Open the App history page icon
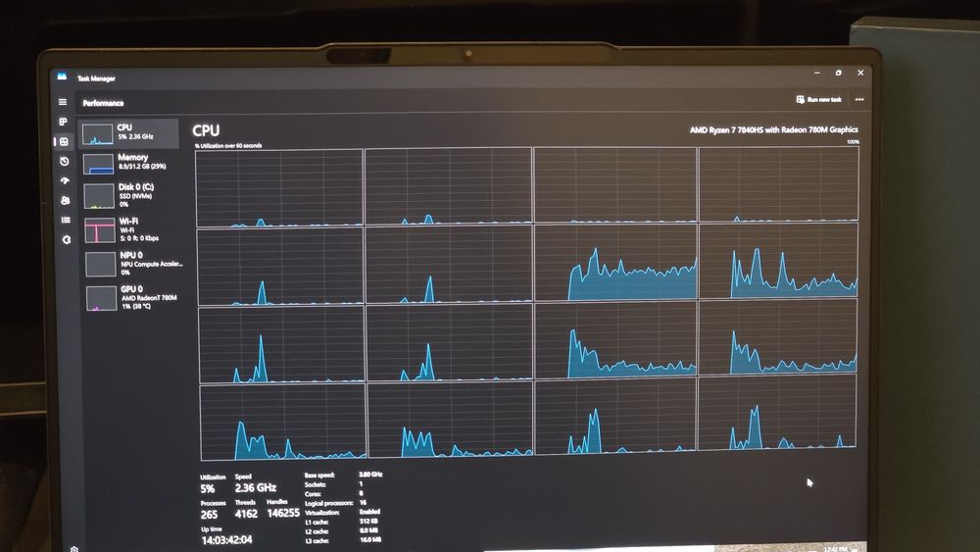This screenshot has width=980, height=552. (64, 161)
